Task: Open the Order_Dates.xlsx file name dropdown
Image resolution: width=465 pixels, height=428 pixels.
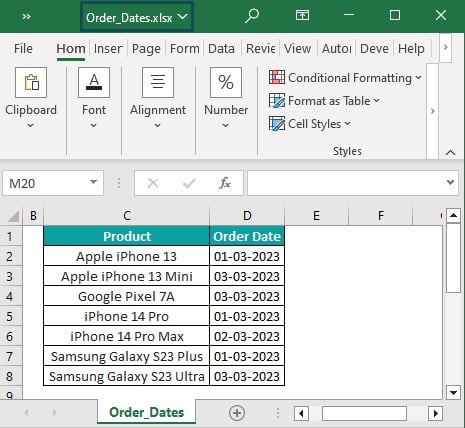Action: pyautogui.click(x=137, y=17)
